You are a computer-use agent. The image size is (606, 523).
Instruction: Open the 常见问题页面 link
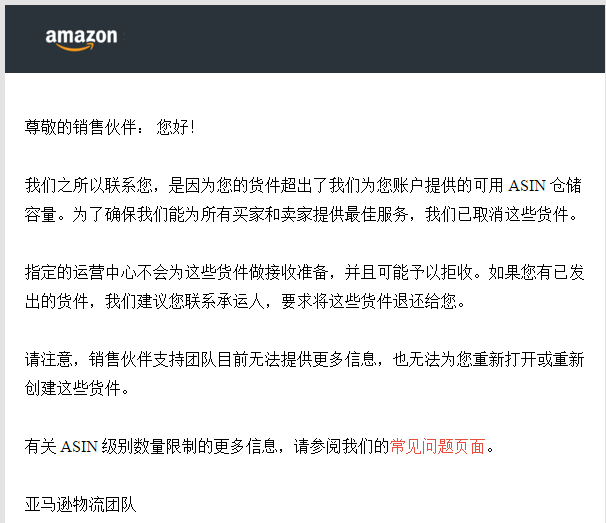click(x=437, y=446)
